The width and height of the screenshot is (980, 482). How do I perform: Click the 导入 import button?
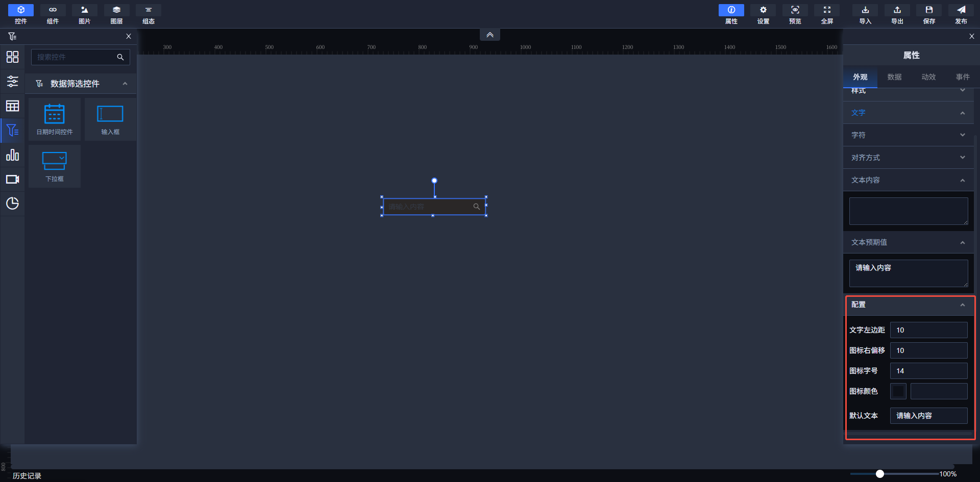point(865,14)
